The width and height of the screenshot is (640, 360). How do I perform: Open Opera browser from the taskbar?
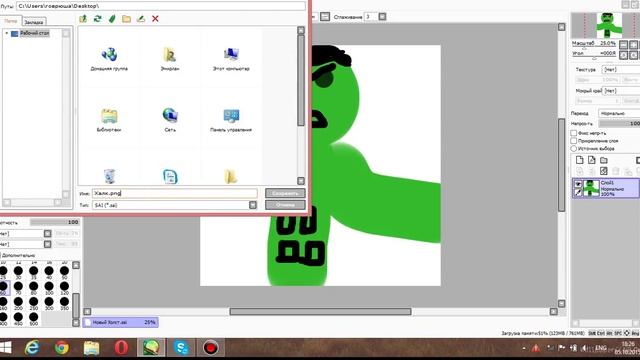[x=121, y=348]
